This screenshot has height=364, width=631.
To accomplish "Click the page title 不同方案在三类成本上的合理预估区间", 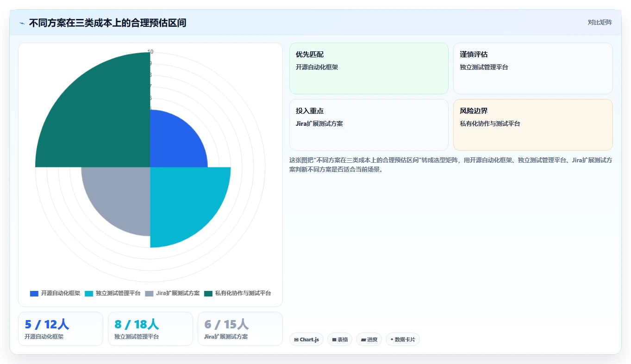I will tap(107, 23).
